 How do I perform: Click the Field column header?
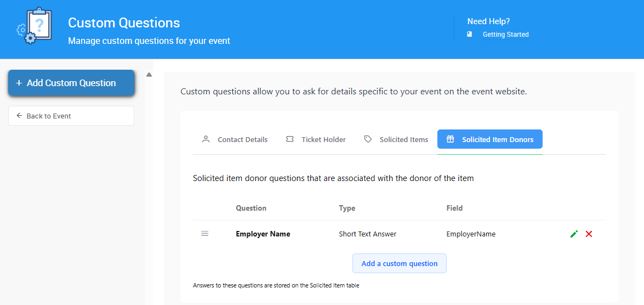(455, 208)
